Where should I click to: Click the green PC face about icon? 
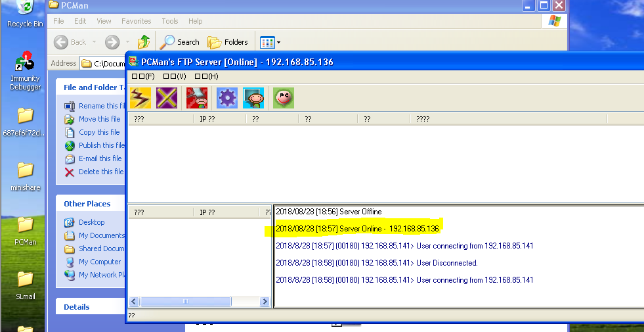[x=284, y=97]
